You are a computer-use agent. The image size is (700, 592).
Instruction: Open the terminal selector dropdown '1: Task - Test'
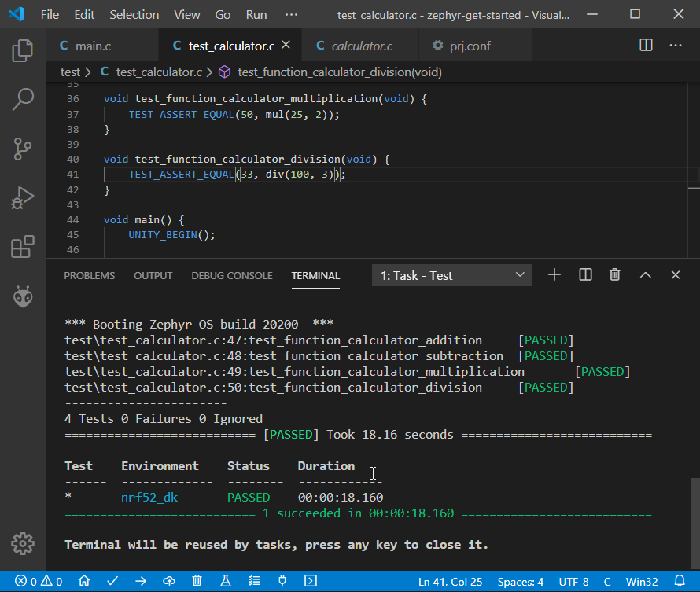click(451, 275)
